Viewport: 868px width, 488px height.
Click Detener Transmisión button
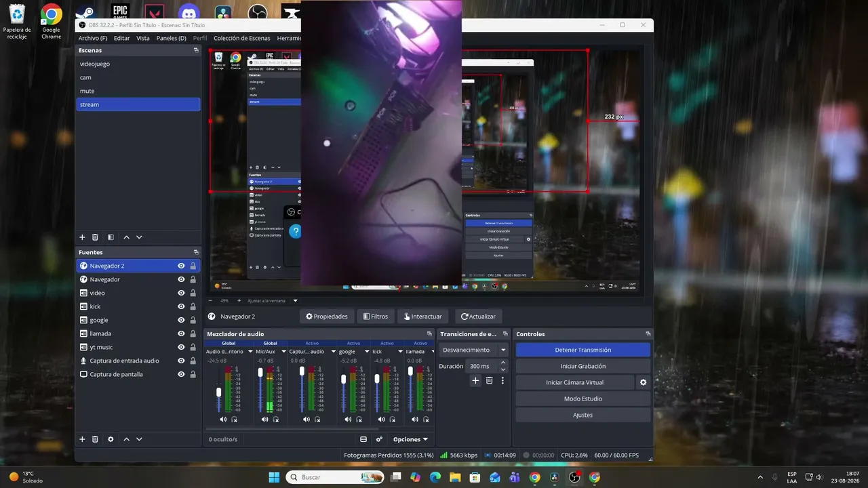point(583,350)
